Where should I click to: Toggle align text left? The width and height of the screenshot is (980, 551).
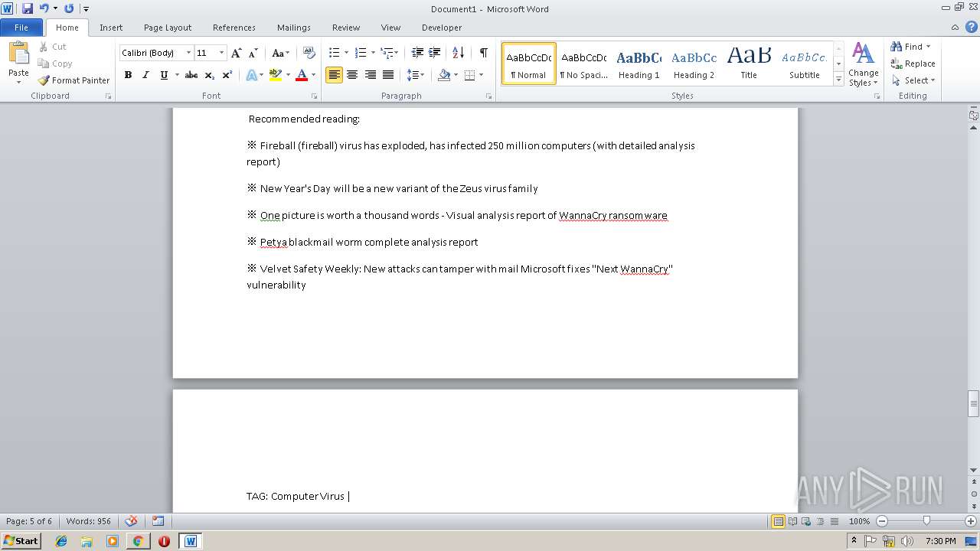pos(334,75)
